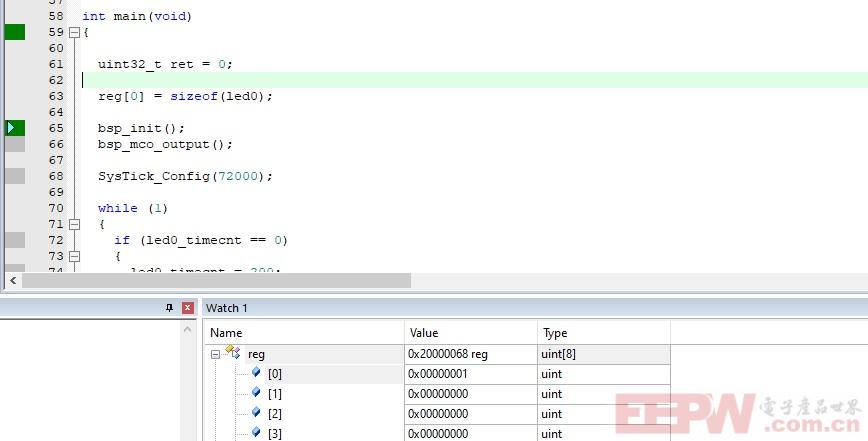
Task: Click the green gutter marker at line 59
Action: tap(15, 32)
